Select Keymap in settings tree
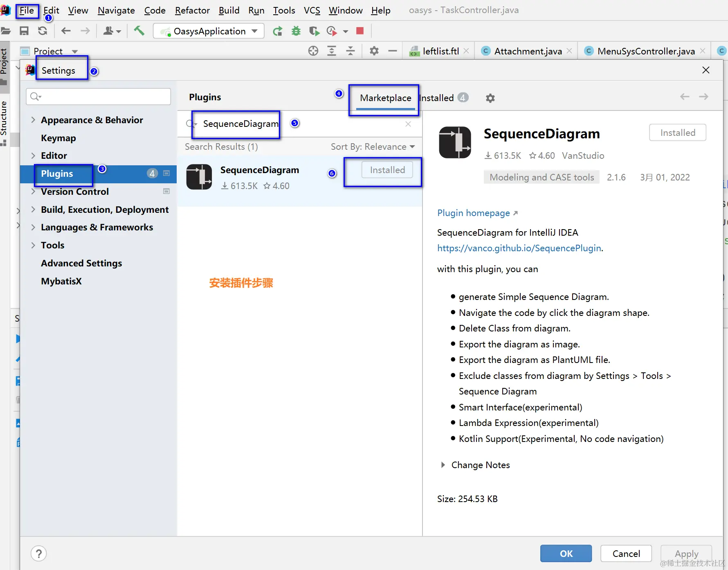Screen dimensions: 728x570 click(58, 138)
